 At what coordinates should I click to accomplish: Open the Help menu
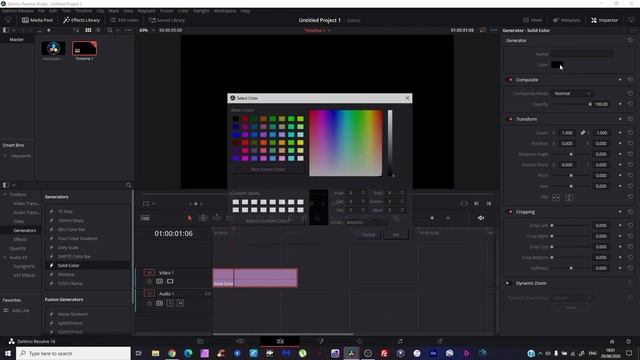pos(245,11)
